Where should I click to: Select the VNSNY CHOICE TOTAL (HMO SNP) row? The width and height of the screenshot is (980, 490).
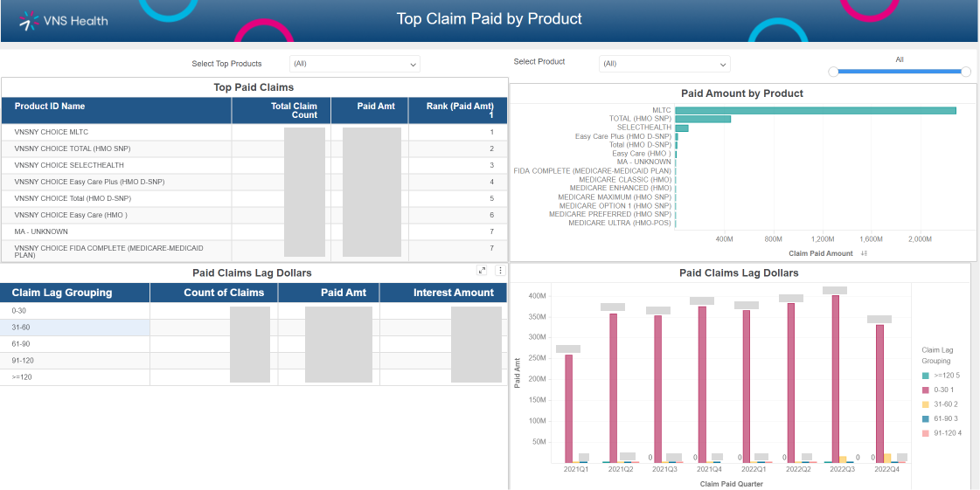254,148
